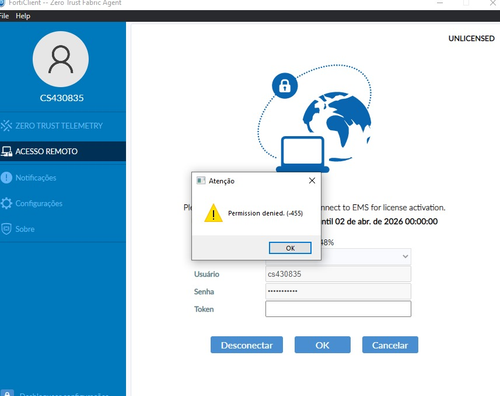500x396 pixels.
Task: Click the Notificações exclamation icon
Action: (6, 178)
